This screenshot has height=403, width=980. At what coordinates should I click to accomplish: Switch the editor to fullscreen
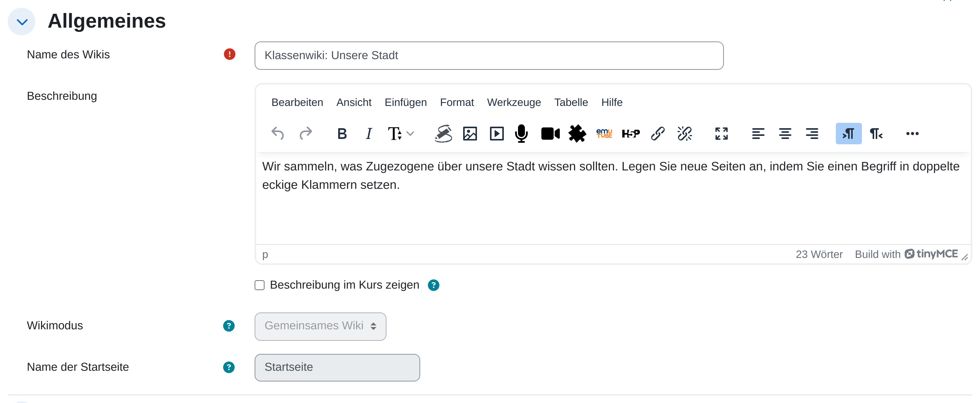[721, 134]
